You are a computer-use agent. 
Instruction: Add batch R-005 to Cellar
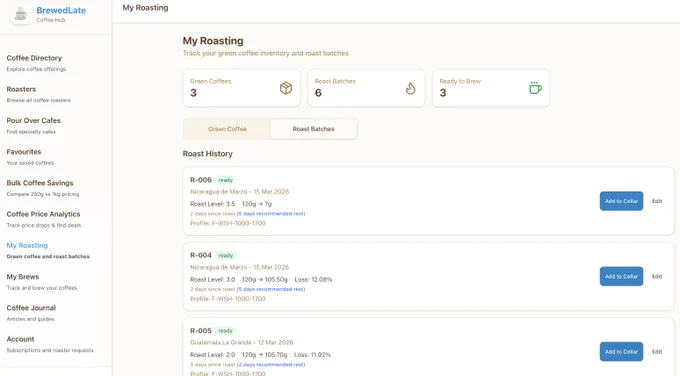[621, 352]
